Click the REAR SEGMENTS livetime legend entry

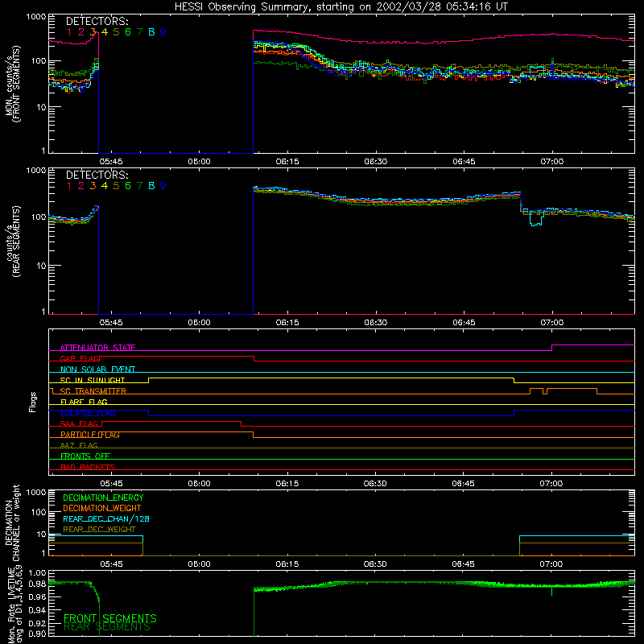(x=107, y=627)
